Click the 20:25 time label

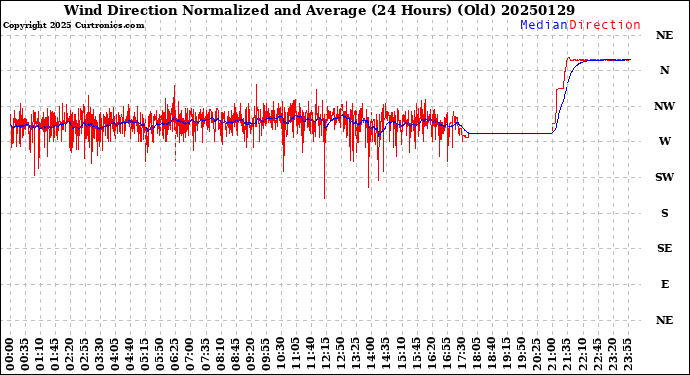pos(536,355)
